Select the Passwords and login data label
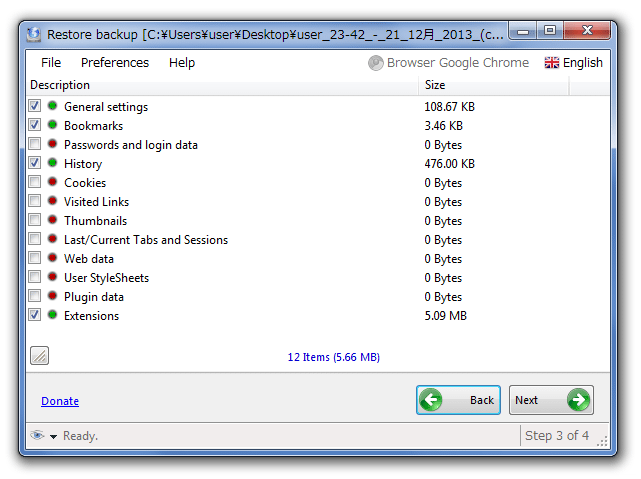The width and height of the screenshot is (641, 479). (x=131, y=145)
